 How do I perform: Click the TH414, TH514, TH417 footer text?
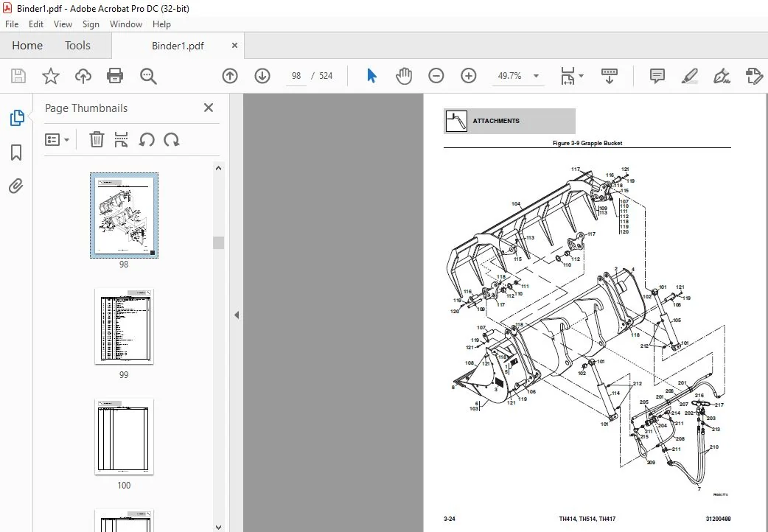pos(587,519)
